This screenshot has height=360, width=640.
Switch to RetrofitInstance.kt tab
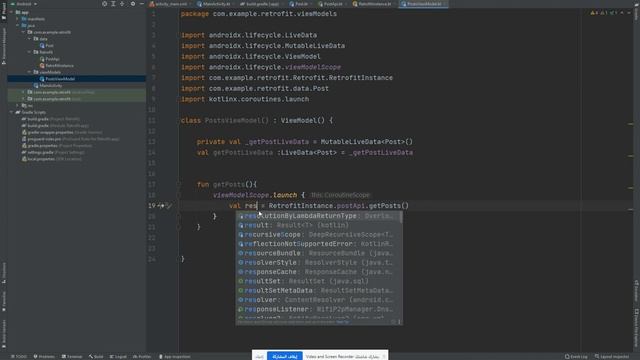tap(374, 4)
